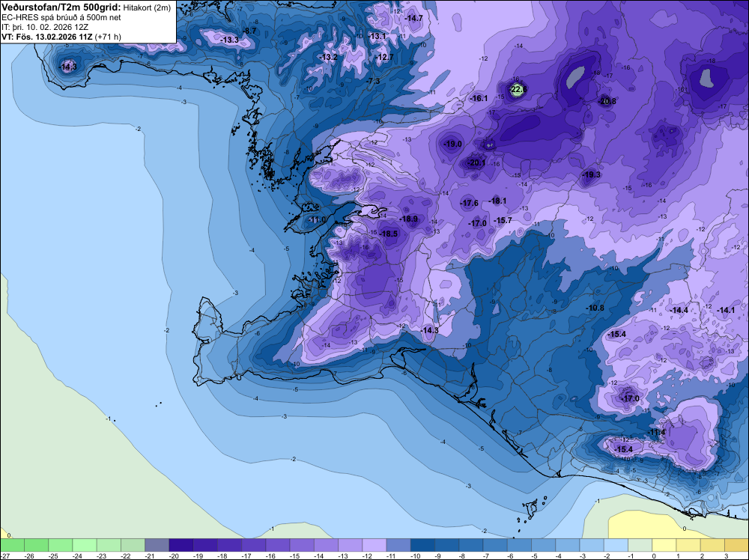Select the light yellow 0 legend swatch
Viewport: 749px width, 560px height.
pos(664,545)
